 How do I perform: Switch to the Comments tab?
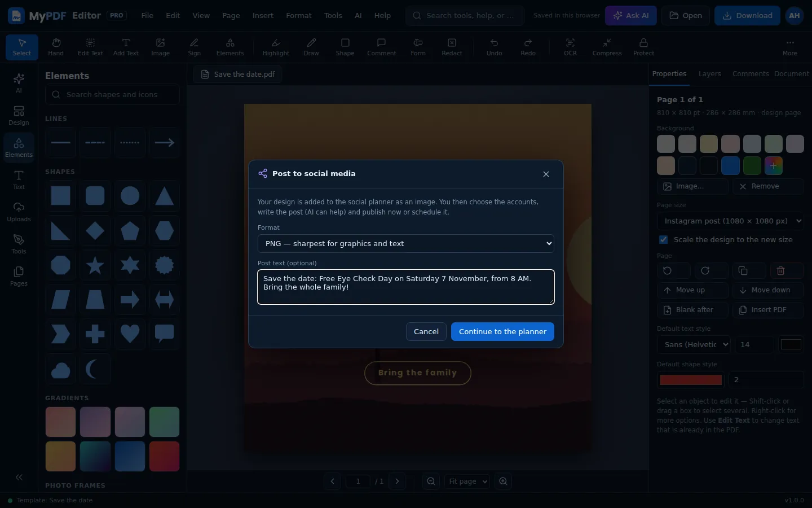pyautogui.click(x=751, y=74)
